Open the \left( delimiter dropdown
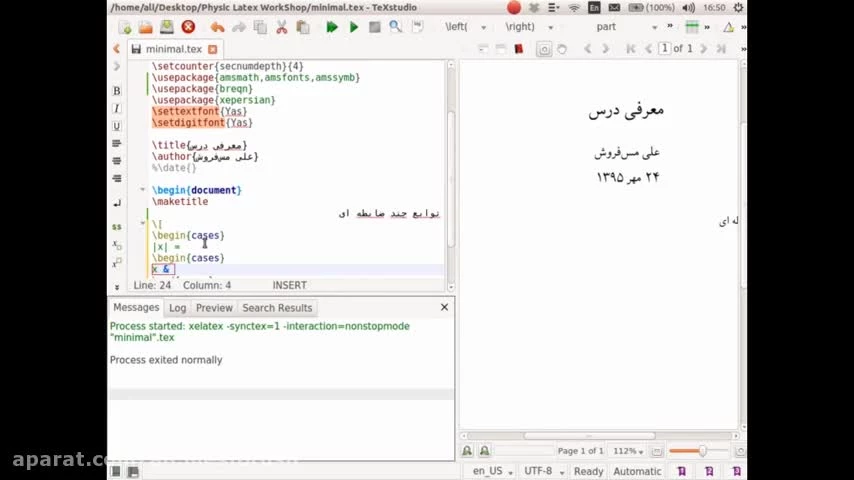Screen dimensions: 854x480 [466, 27]
